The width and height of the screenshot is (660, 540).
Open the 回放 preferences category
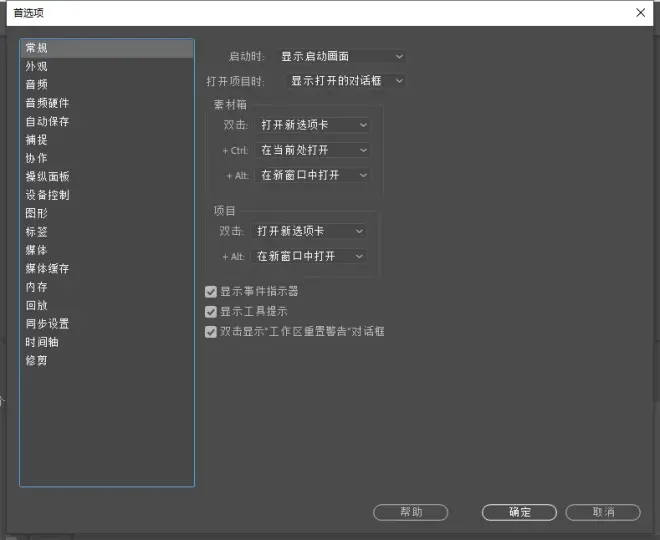[x=107, y=305]
